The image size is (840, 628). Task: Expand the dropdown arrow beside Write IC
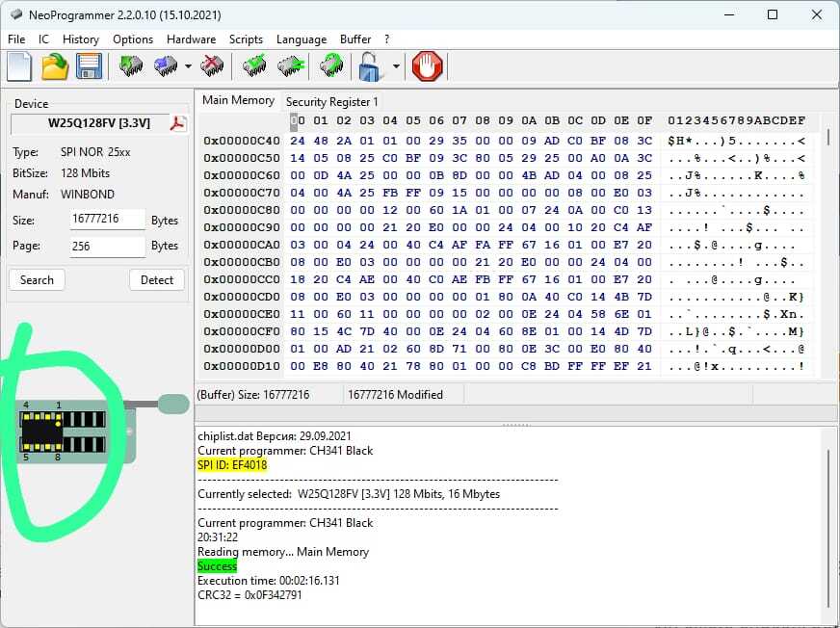pos(188,67)
